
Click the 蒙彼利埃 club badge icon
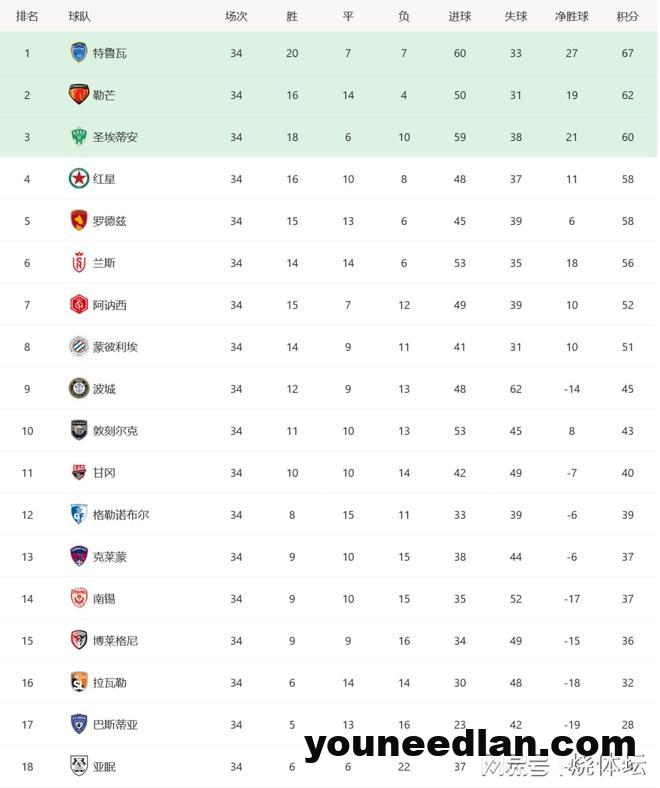(78, 346)
